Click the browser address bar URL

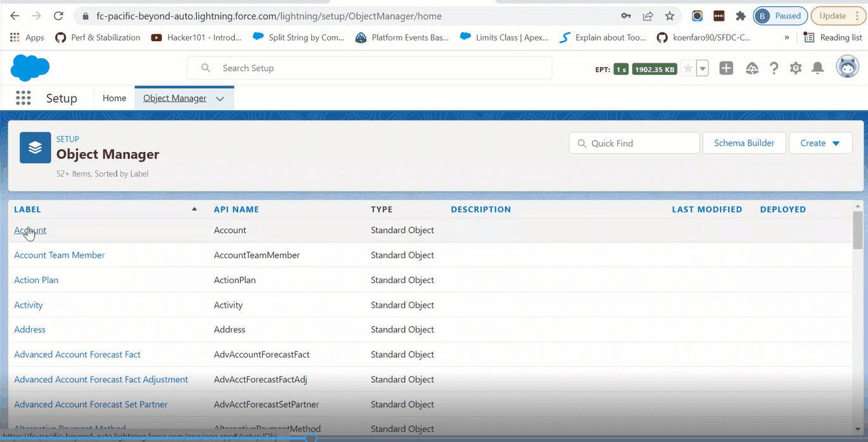click(x=269, y=16)
